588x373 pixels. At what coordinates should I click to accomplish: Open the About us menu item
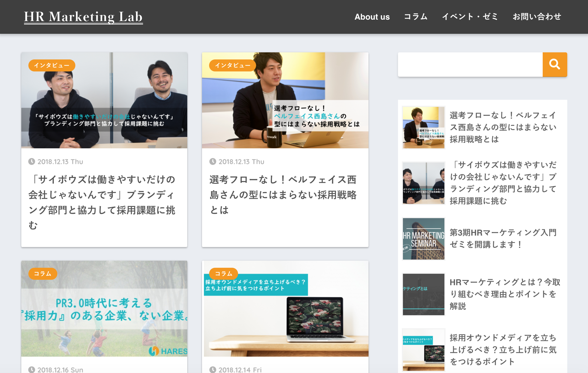[372, 17]
